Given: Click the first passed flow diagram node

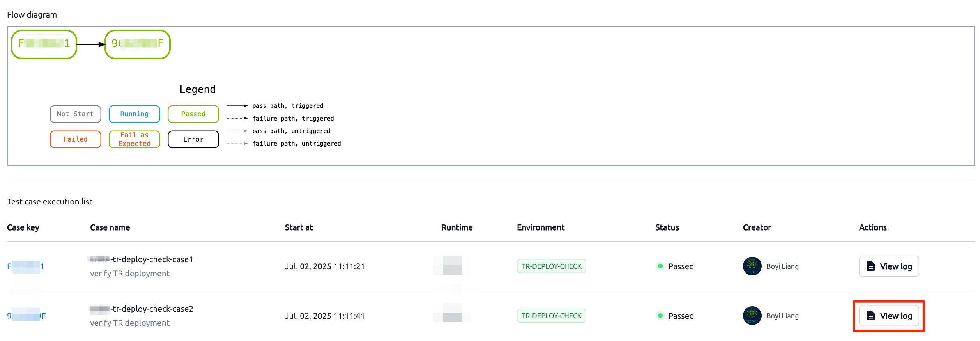Looking at the screenshot, I should (x=44, y=44).
